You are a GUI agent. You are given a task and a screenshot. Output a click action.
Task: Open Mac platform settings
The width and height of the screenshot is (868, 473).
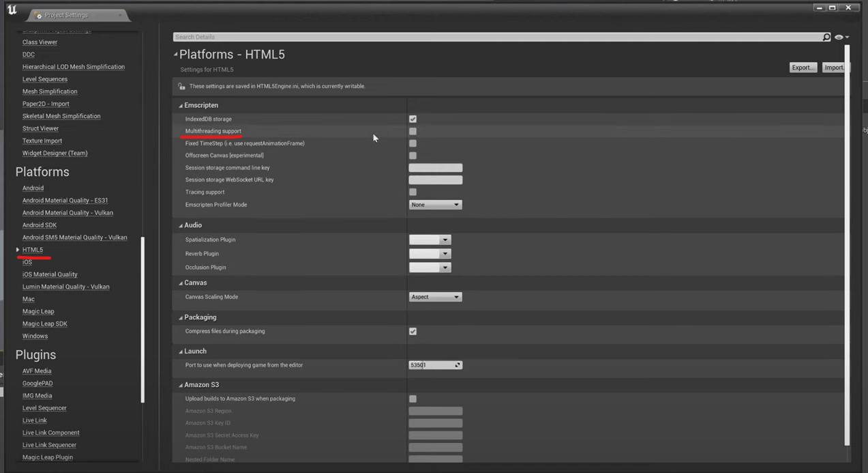pyautogui.click(x=29, y=299)
